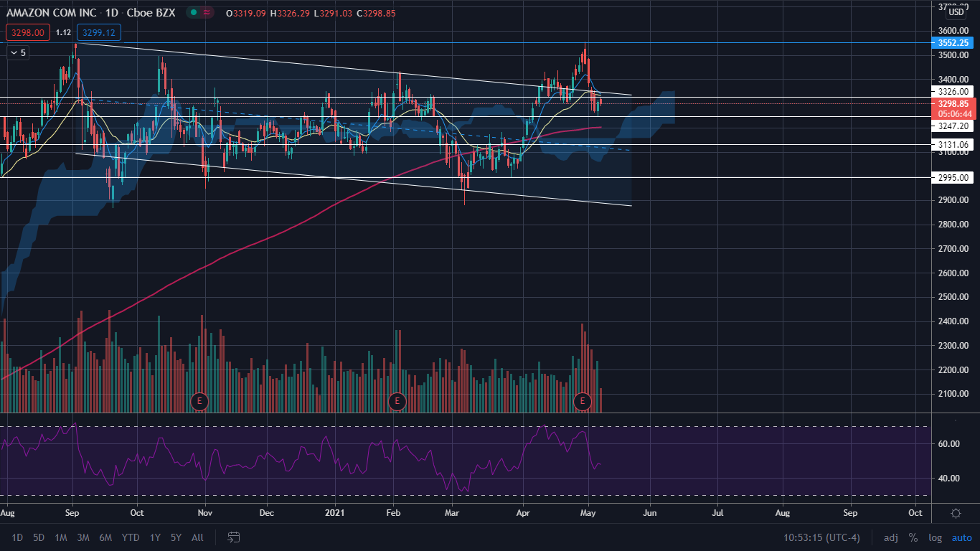The width and height of the screenshot is (980, 551).
Task: Select the 2995.00 price line label
Action: click(954, 178)
